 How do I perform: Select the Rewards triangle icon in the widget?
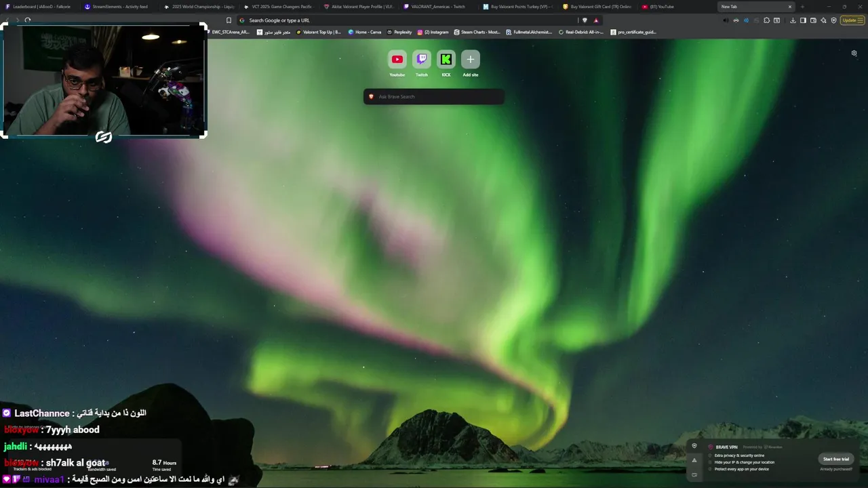694,460
